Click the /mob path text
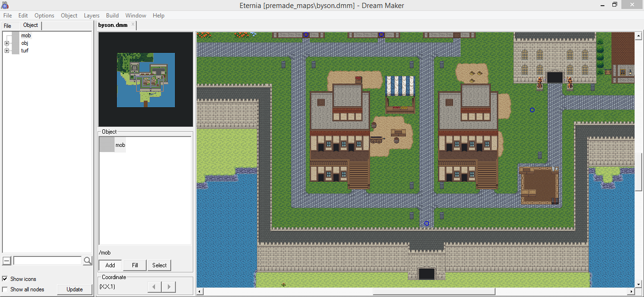Screen dimensions: 644x297 point(105,253)
